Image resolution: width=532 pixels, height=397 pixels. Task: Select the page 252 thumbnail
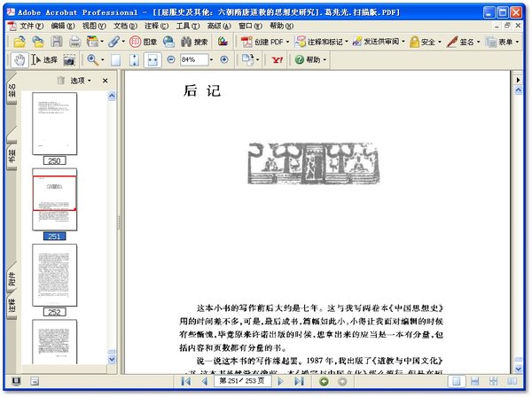point(54,274)
